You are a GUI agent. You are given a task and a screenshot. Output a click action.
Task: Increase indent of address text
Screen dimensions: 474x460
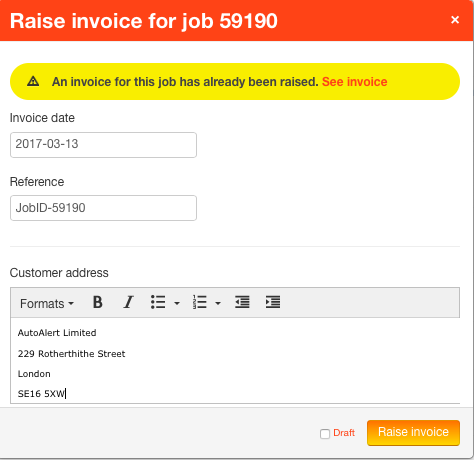(x=273, y=303)
